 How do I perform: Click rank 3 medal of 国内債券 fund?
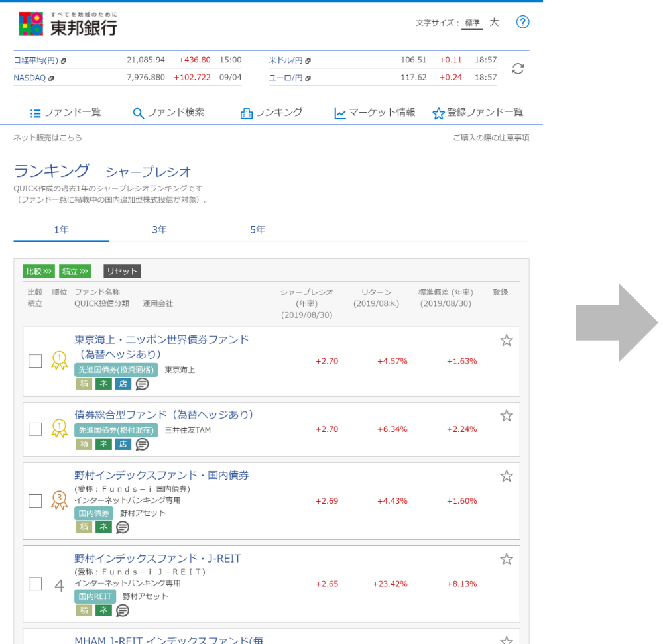click(59, 500)
